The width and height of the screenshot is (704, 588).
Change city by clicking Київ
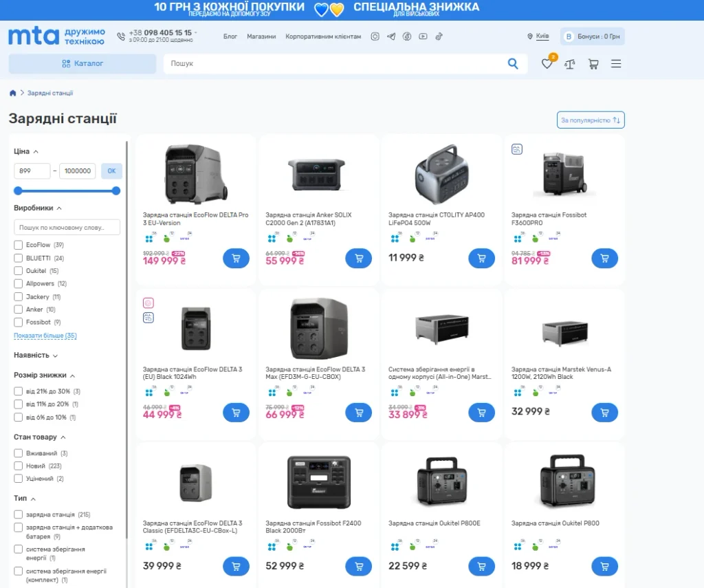(542, 36)
